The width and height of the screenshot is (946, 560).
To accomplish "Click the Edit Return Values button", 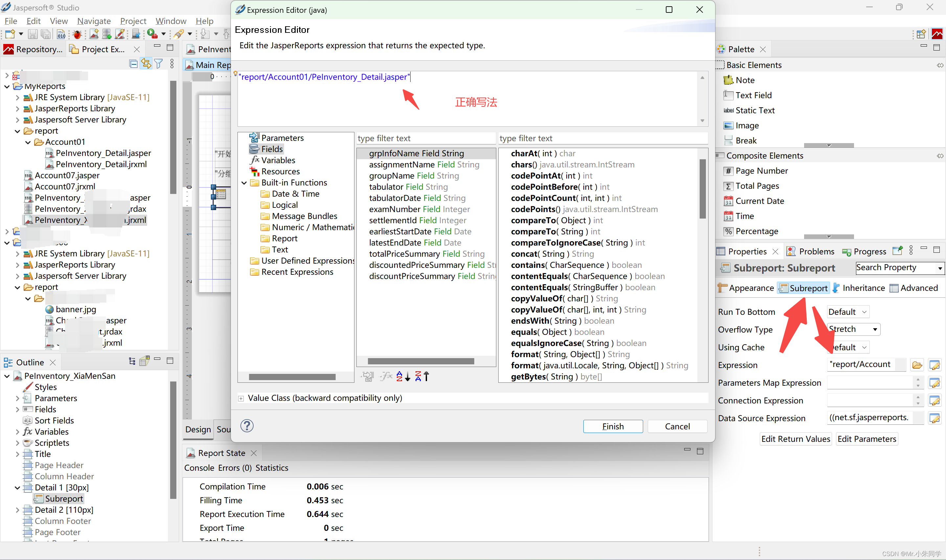I will (x=795, y=439).
